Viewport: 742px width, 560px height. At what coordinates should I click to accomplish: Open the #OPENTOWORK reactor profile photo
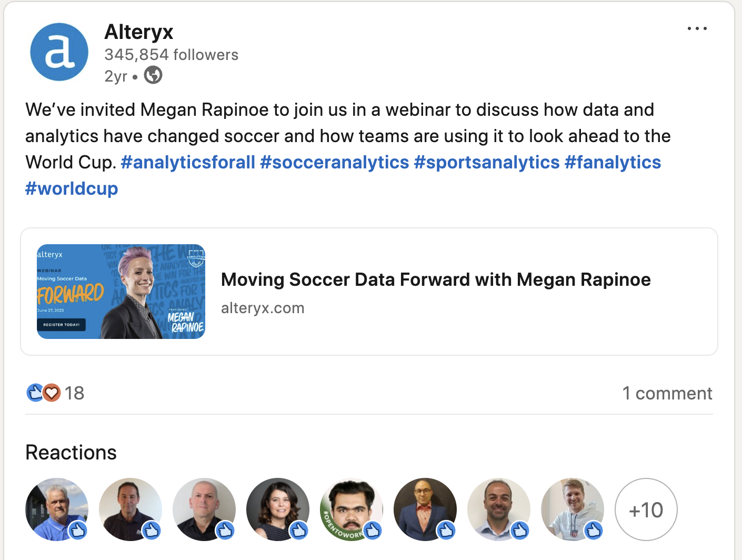click(352, 509)
